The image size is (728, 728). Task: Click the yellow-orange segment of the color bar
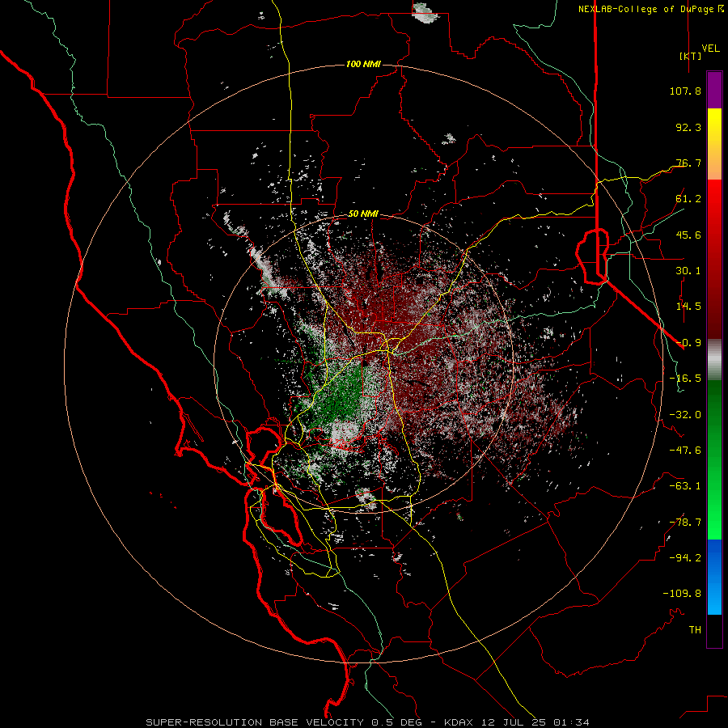pos(714,144)
